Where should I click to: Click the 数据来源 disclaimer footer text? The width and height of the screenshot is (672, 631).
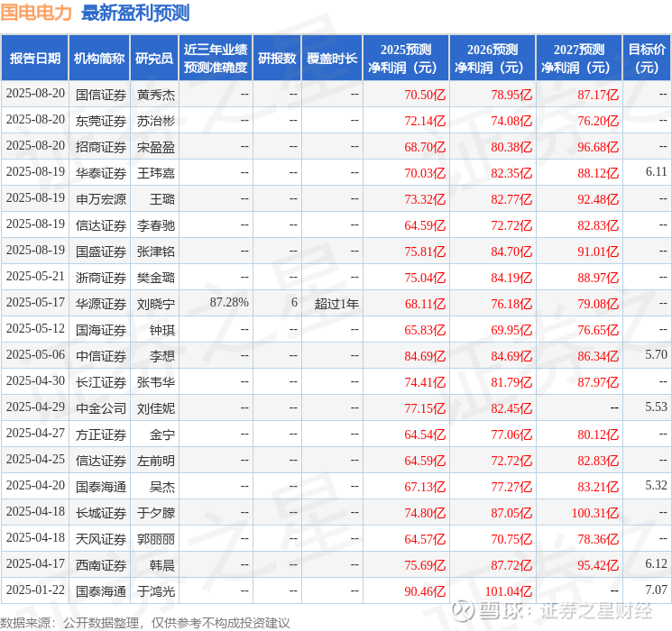(145, 623)
